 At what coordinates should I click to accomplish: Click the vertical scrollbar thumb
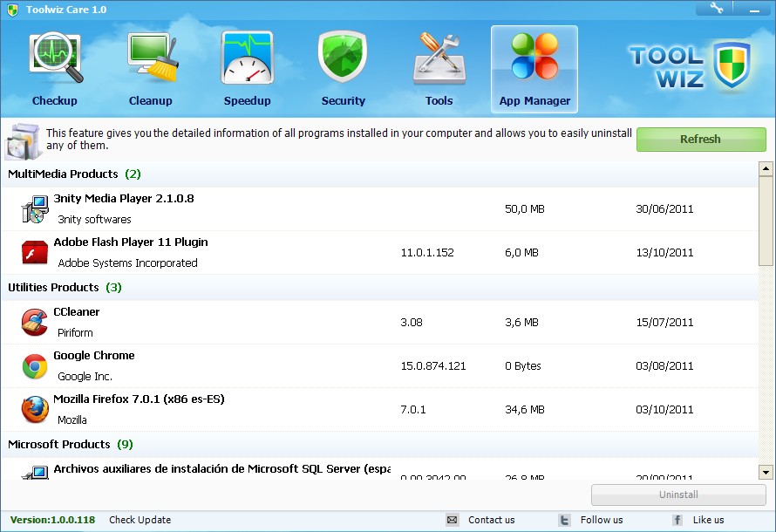tap(766, 221)
